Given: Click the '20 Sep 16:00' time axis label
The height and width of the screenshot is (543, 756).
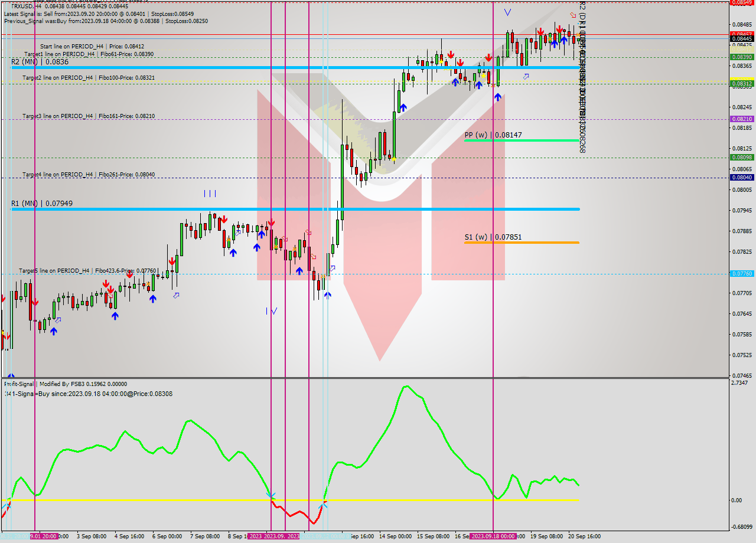Looking at the screenshot, I should 584,537.
